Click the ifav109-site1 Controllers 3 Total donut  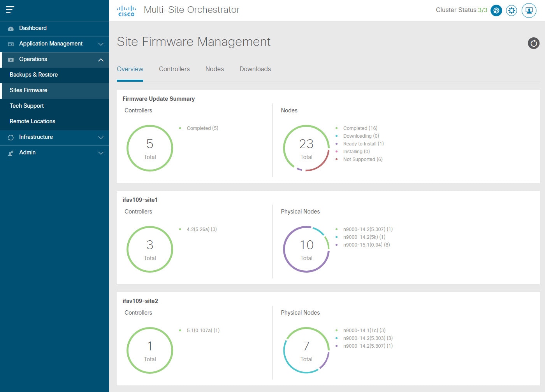pyautogui.click(x=150, y=249)
